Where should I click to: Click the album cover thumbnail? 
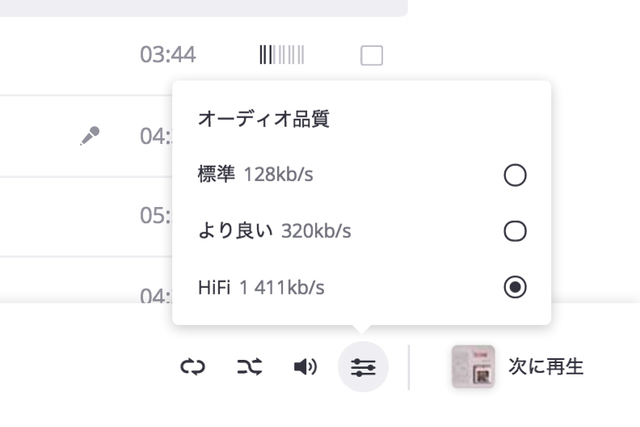click(x=473, y=367)
